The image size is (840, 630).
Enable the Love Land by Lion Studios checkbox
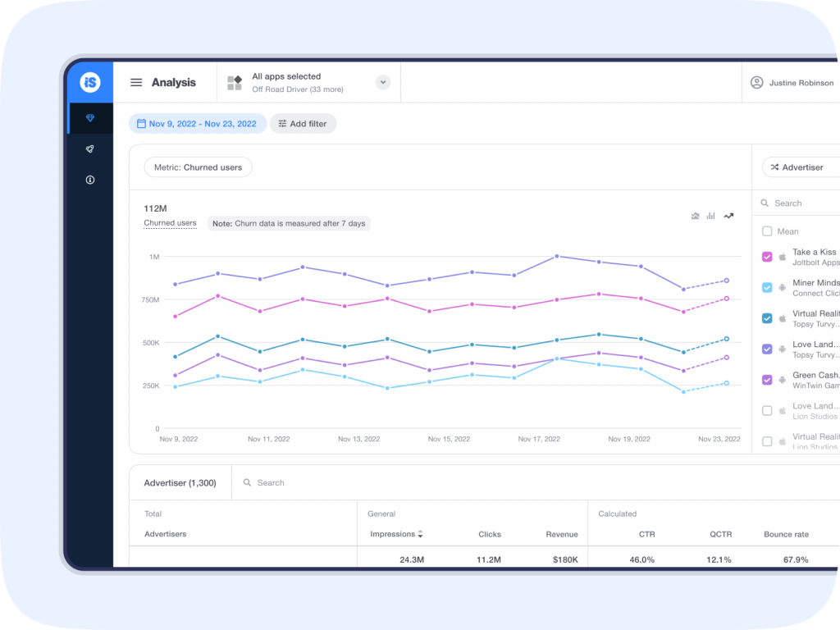(x=767, y=410)
